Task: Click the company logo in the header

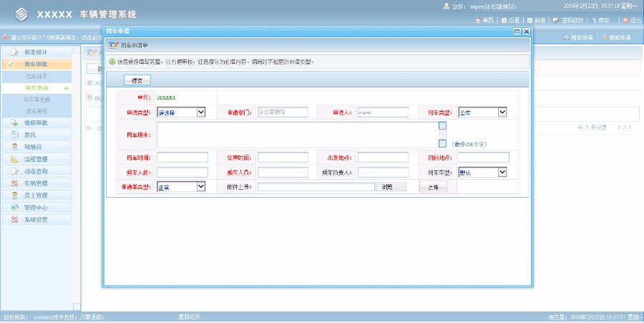Action: [21, 14]
